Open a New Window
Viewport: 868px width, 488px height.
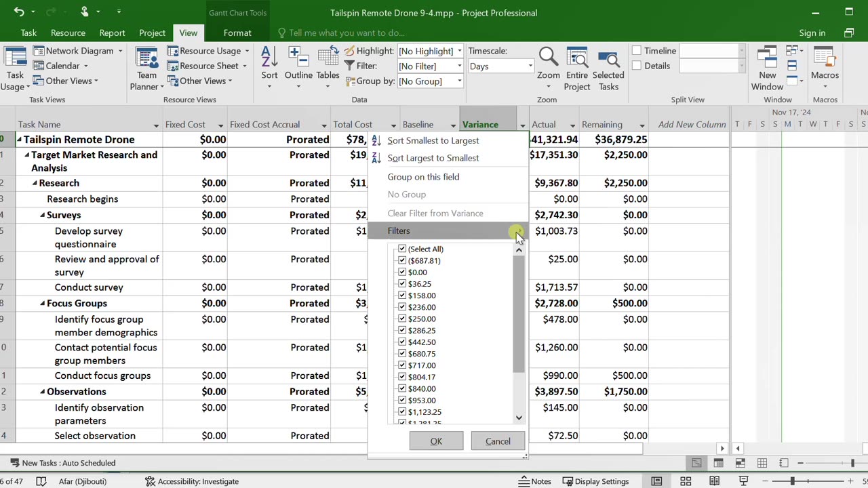767,69
